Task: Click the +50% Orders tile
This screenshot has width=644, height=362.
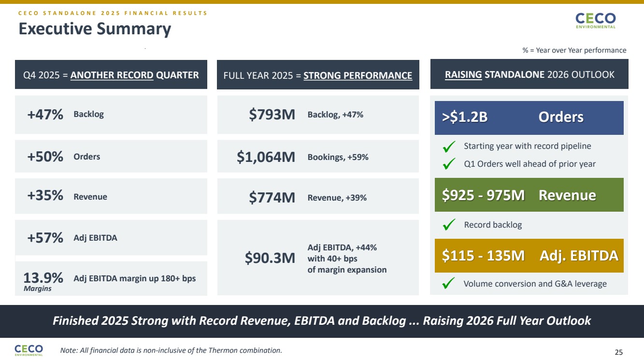Action: click(111, 157)
